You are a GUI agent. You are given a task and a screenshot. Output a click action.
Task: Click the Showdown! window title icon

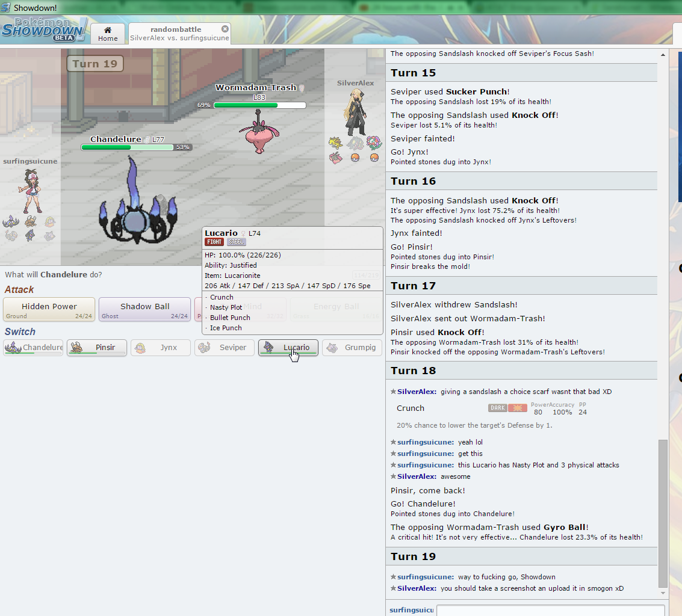pyautogui.click(x=5, y=7)
